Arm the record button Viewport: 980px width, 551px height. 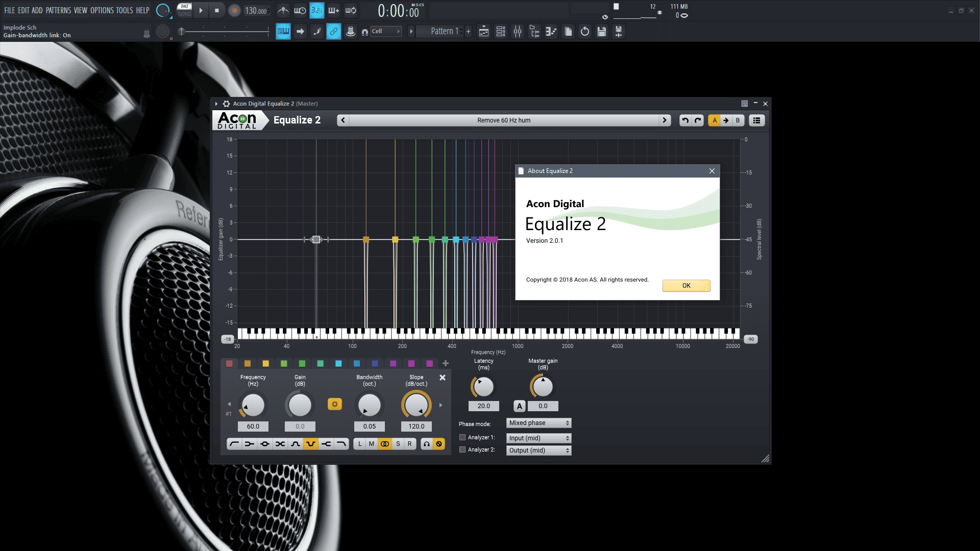click(x=234, y=10)
